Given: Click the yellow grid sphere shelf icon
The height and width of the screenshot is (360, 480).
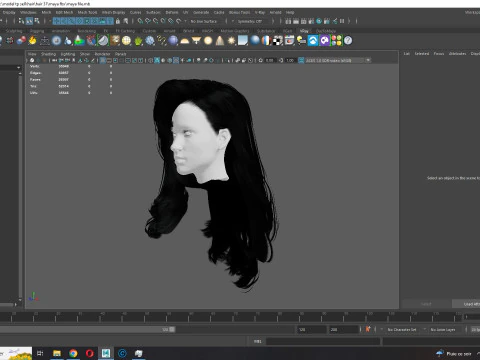Looking at the screenshot, I should 126,41.
